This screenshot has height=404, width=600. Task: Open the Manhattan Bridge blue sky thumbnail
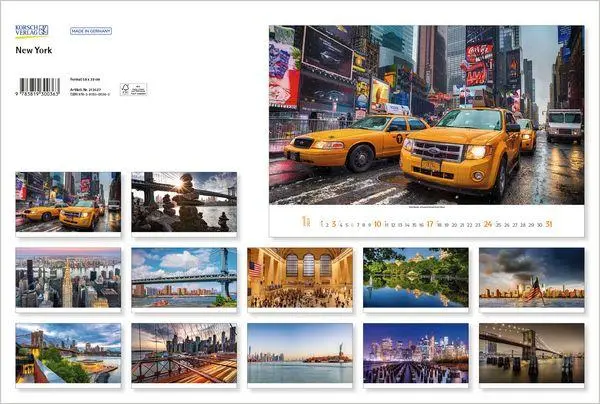(x=184, y=277)
